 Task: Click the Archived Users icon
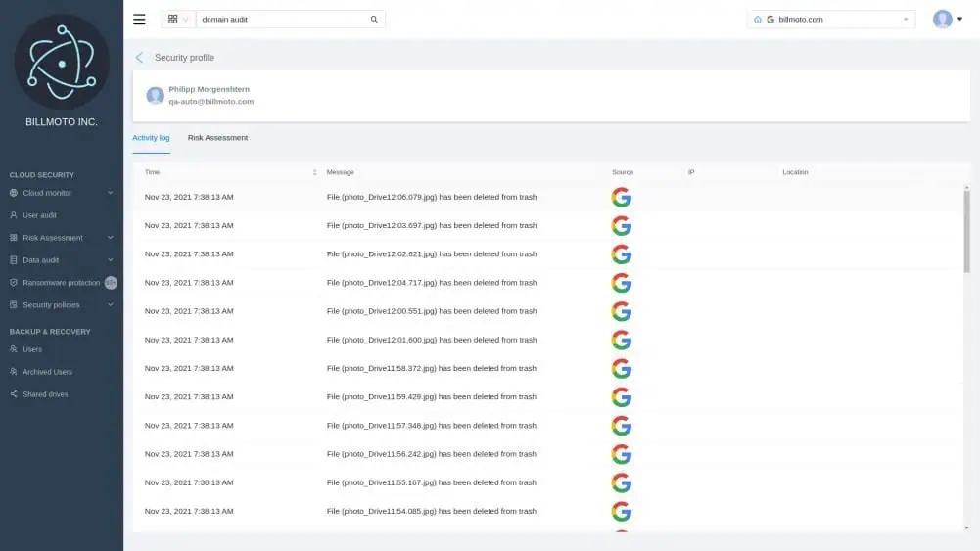tap(13, 372)
